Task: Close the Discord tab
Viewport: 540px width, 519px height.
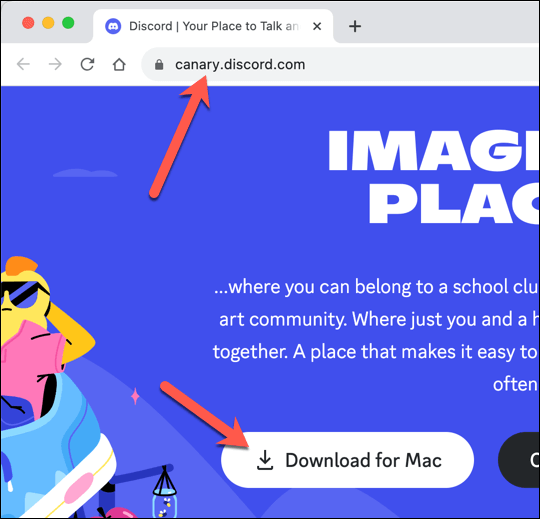Action: tap(317, 26)
